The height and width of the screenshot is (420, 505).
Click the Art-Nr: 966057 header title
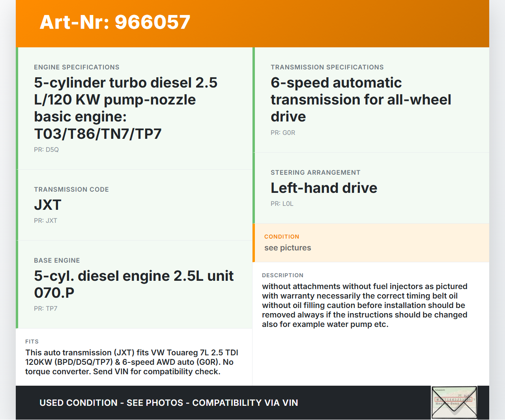pos(115,22)
